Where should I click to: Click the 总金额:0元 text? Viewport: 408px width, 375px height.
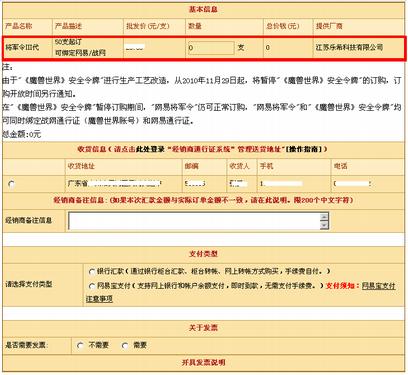[x=22, y=134]
